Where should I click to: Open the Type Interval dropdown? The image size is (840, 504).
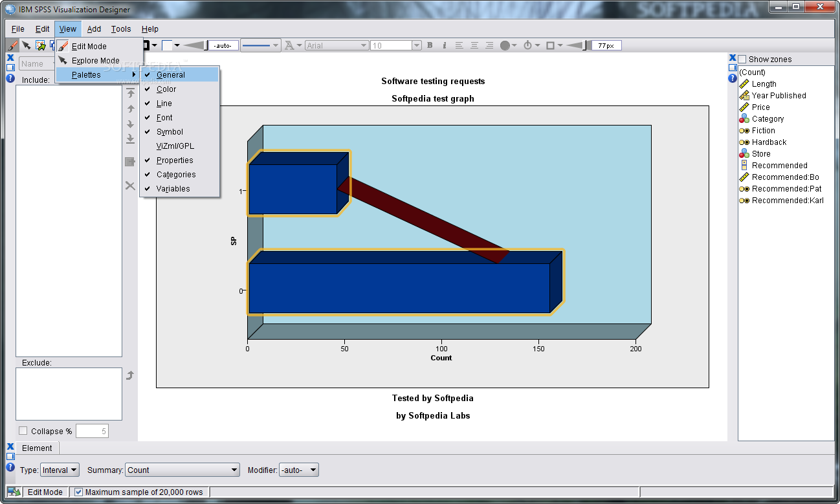60,470
